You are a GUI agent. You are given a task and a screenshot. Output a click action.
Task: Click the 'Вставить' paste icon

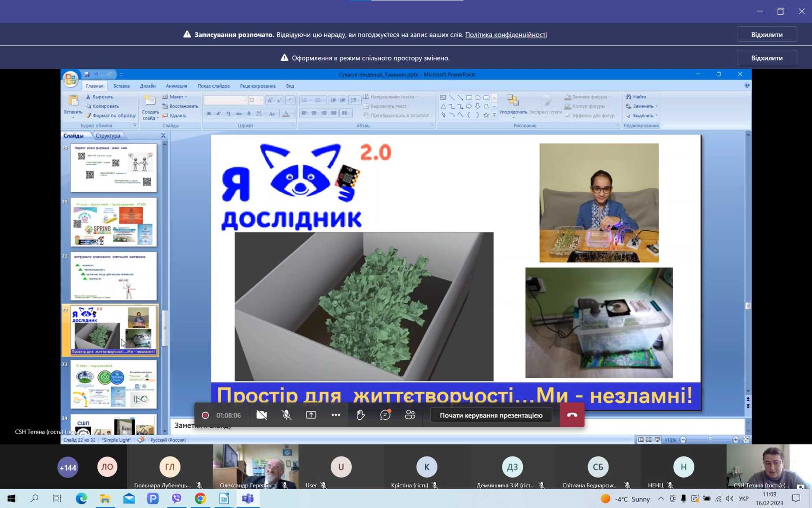[x=73, y=101]
